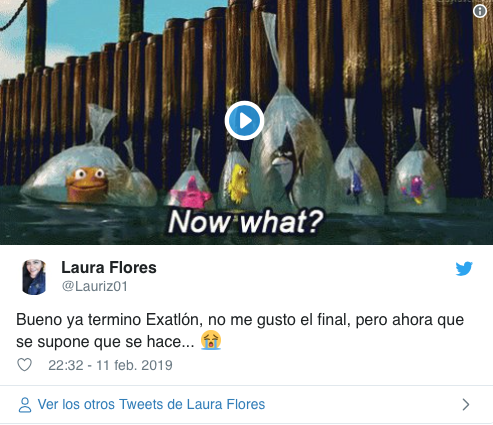Select the tweet text about Exatlón

(240, 330)
